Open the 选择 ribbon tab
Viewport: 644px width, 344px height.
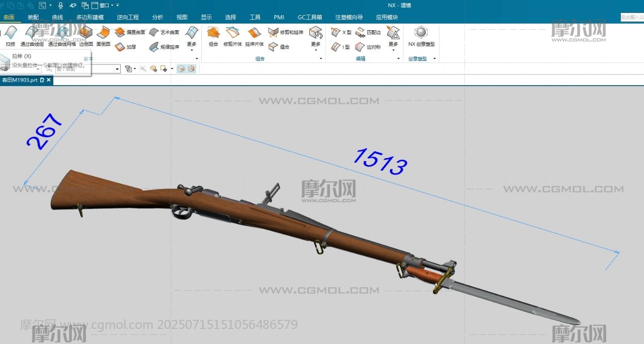[230, 17]
